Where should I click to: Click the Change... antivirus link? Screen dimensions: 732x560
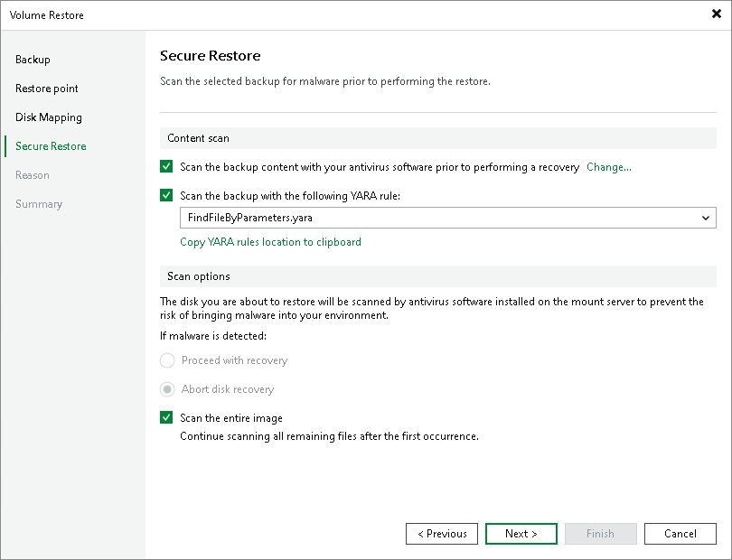609,167
